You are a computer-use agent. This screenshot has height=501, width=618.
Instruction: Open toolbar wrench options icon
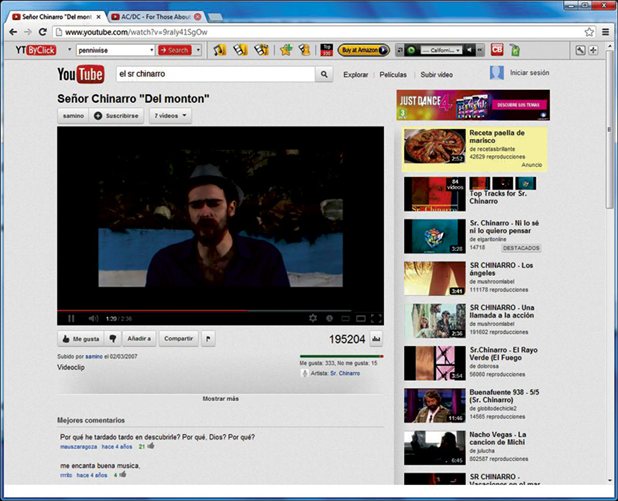(580, 50)
